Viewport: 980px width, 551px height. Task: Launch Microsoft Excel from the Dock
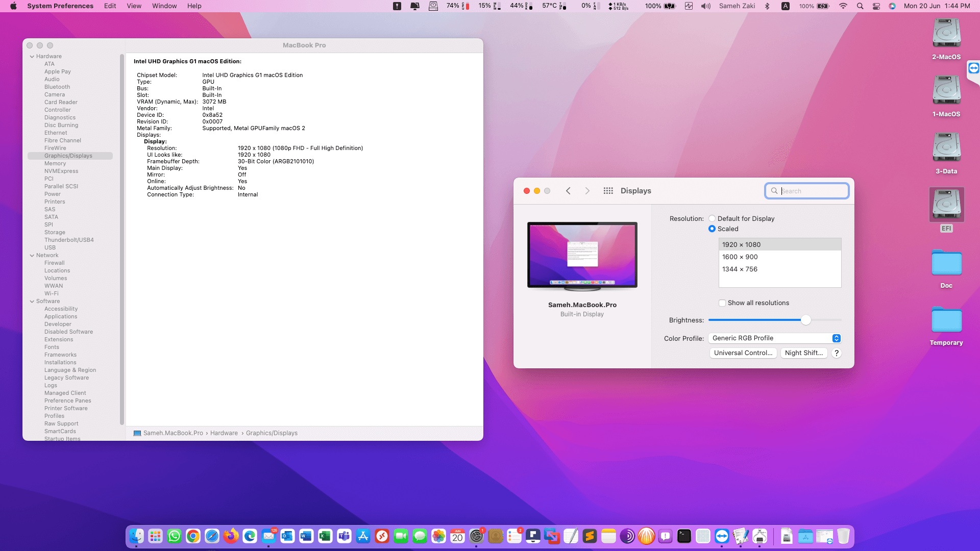point(325,536)
